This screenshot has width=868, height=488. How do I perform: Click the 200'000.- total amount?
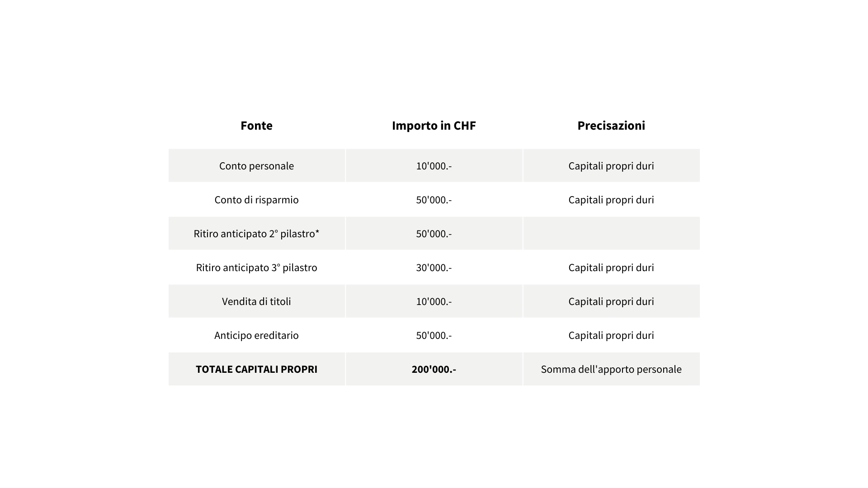pos(434,369)
